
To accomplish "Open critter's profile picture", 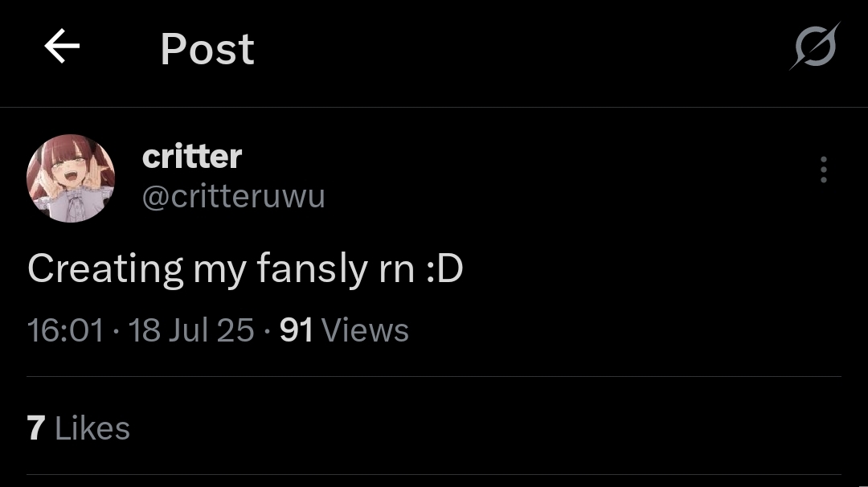I will [x=71, y=178].
